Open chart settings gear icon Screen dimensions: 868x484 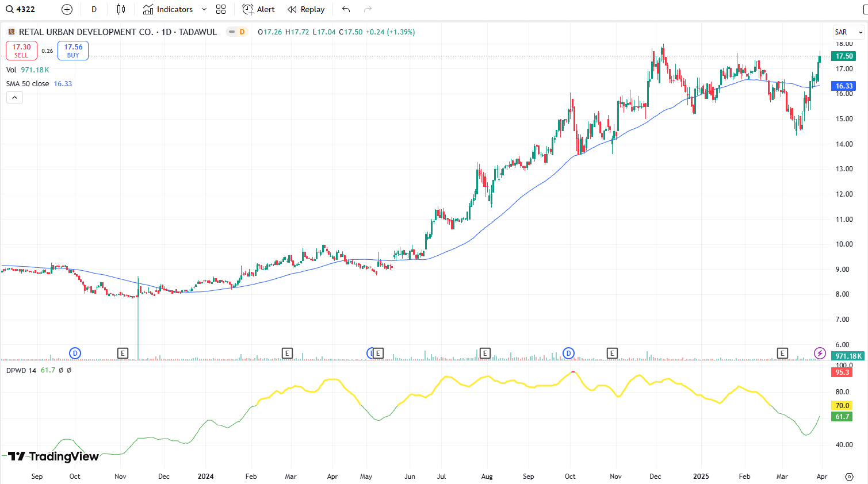[x=849, y=477]
